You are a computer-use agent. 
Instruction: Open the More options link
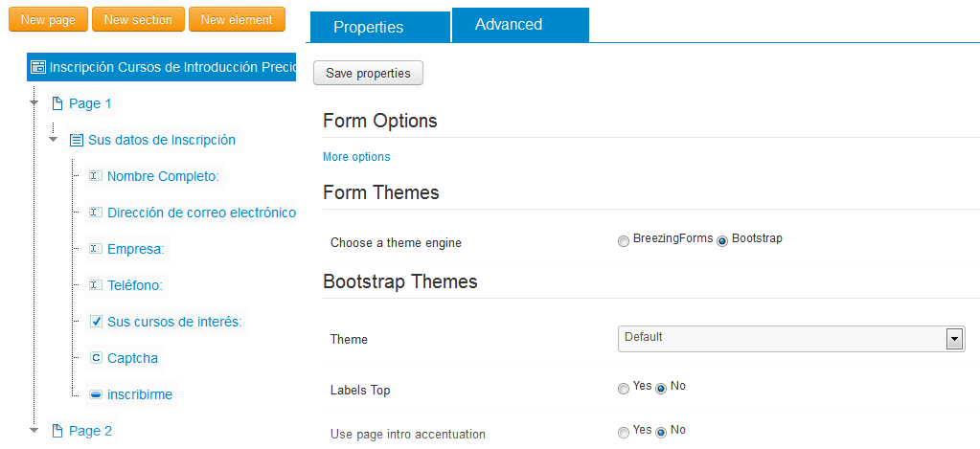(x=356, y=157)
